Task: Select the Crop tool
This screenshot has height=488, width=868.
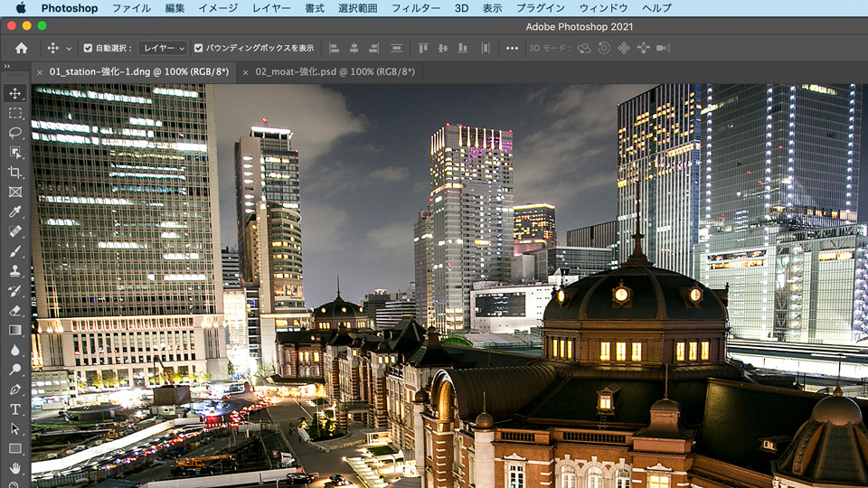Action: click(15, 173)
